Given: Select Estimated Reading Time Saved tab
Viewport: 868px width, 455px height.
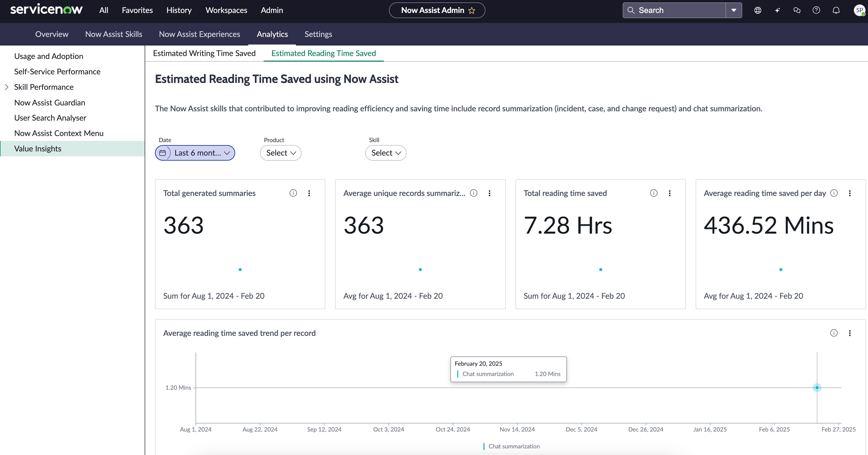Looking at the screenshot, I should [323, 53].
